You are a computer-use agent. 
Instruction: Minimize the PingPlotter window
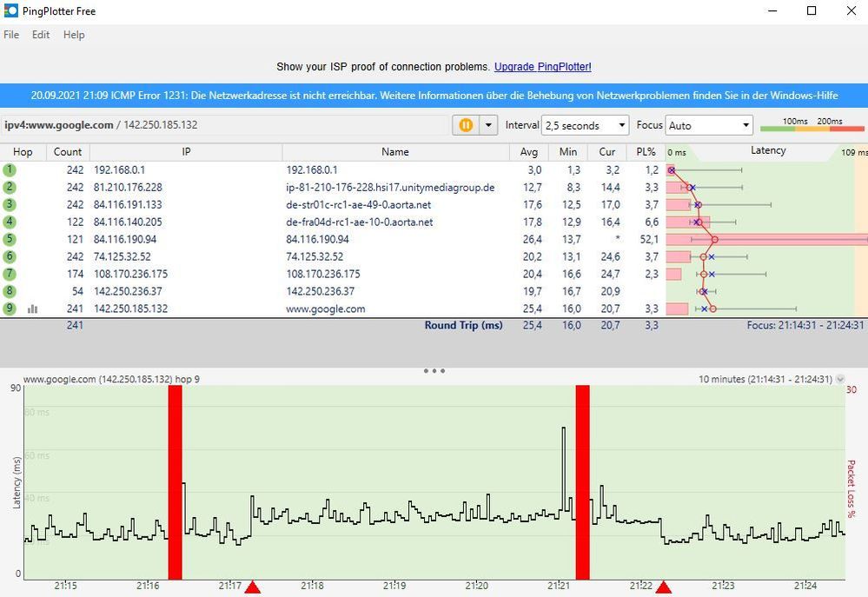[772, 10]
